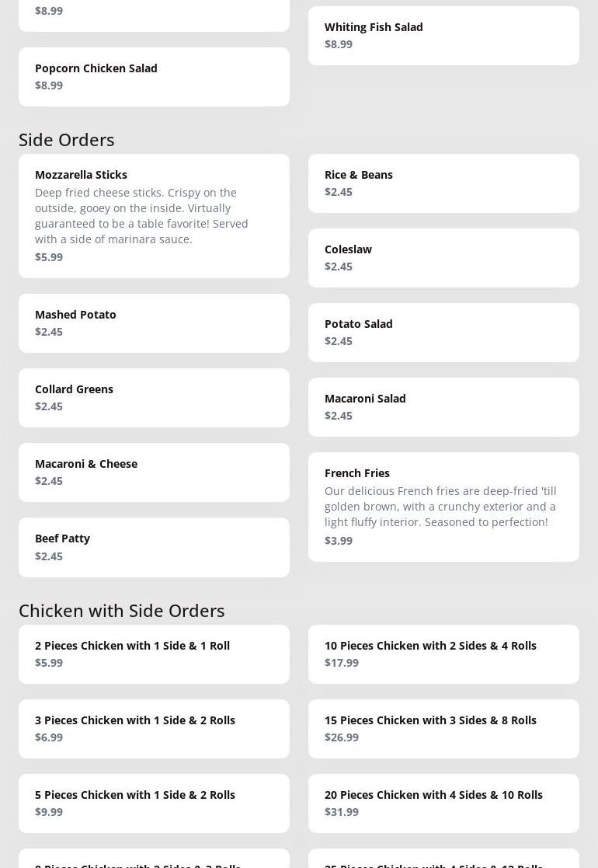Choose Collard Greens side order
598x868 pixels.
pyautogui.click(x=154, y=397)
